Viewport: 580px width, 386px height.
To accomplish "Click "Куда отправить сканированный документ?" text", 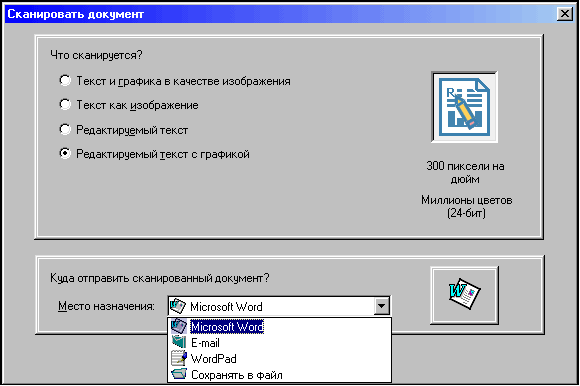I will click(x=160, y=278).
